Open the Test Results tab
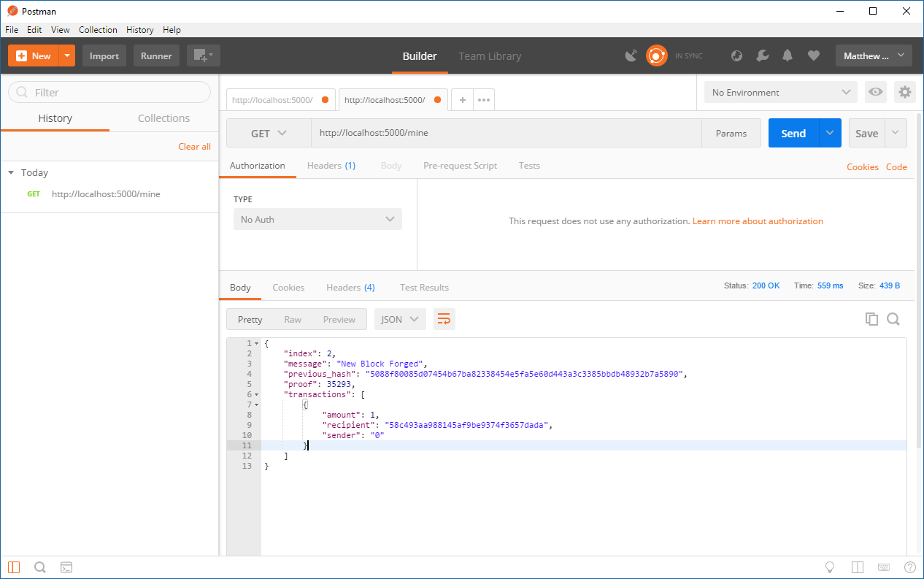This screenshot has height=579, width=924. tap(424, 288)
